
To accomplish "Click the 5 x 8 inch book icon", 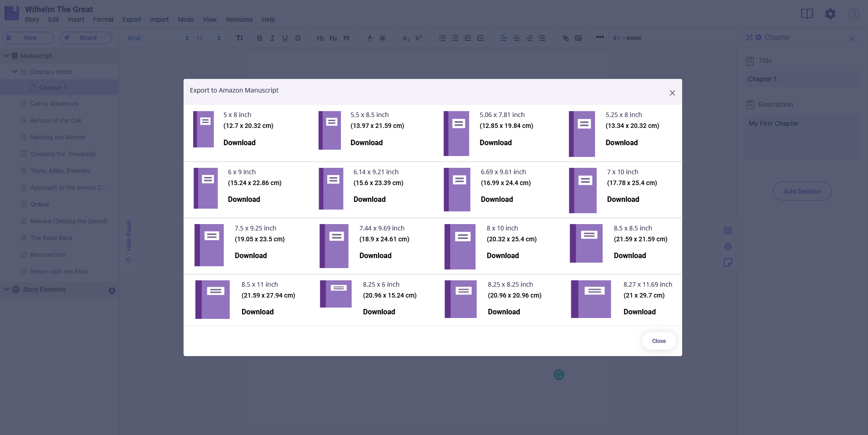I will point(204,129).
